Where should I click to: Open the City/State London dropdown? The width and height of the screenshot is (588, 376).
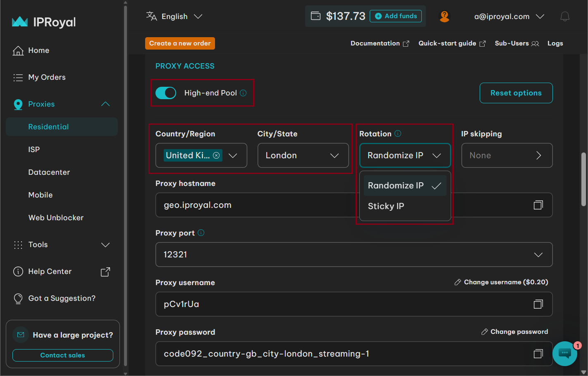click(303, 155)
